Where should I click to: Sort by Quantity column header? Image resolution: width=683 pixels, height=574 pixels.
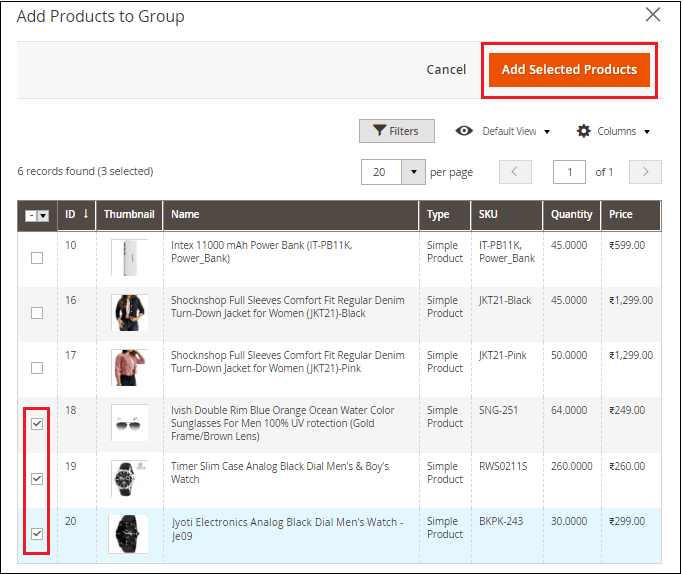coord(571,214)
